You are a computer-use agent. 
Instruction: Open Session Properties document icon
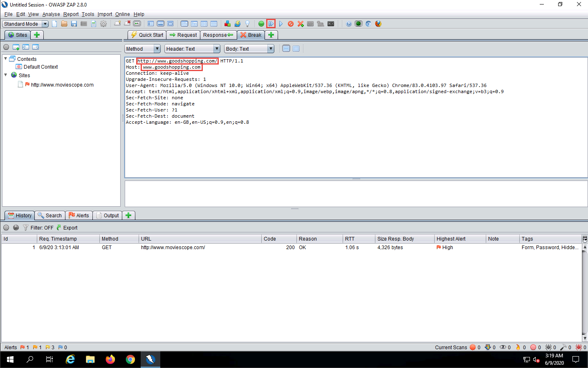pos(94,24)
